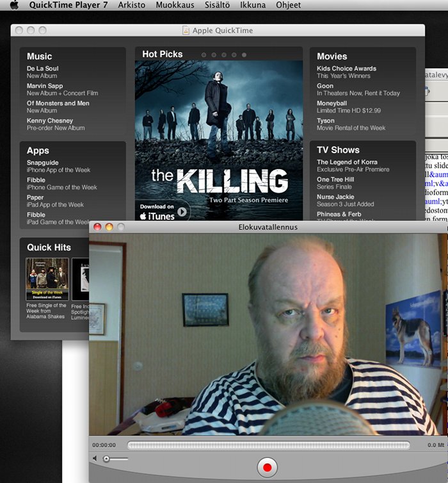The width and height of the screenshot is (448, 483).
Task: Click the Hot Picks heading
Action: point(163,54)
